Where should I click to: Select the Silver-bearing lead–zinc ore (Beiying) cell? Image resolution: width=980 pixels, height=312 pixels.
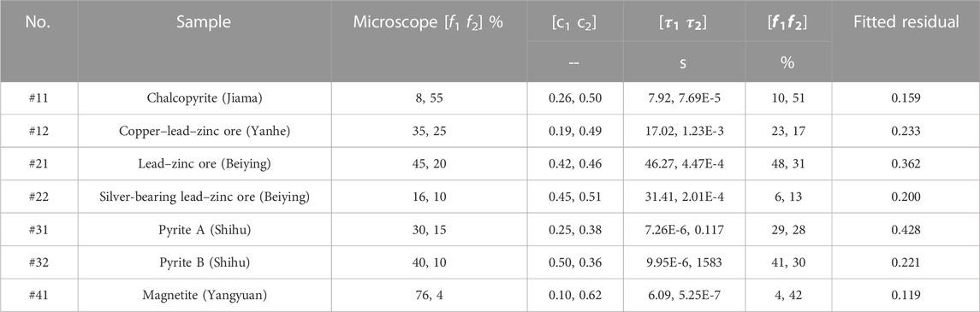[x=205, y=197]
